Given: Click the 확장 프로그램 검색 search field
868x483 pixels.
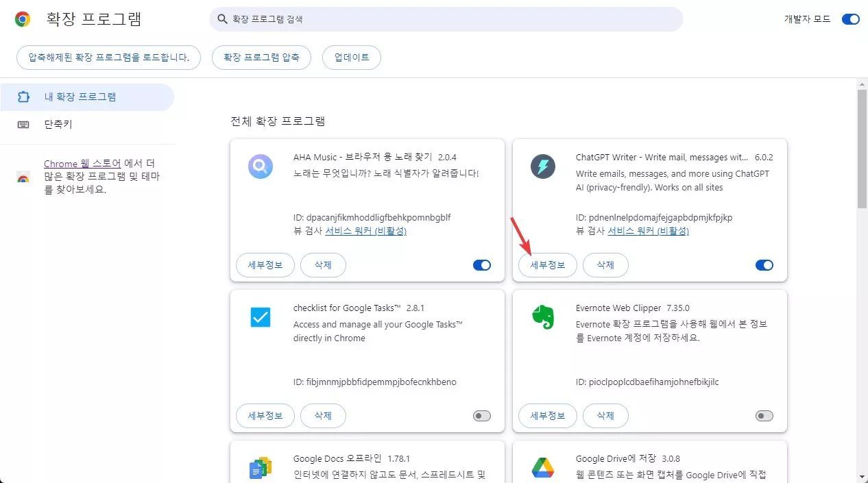Looking at the screenshot, I should 446,19.
